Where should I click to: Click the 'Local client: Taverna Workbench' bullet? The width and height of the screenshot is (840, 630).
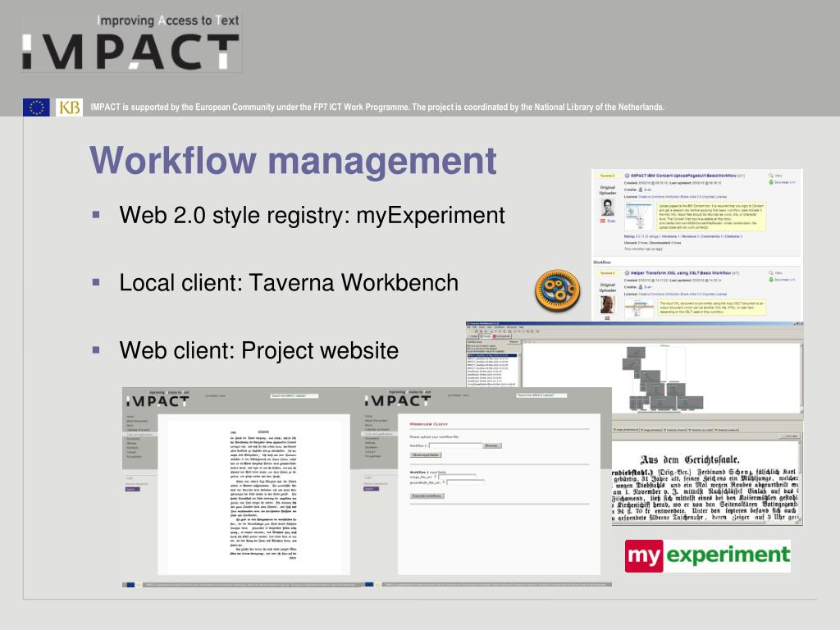pyautogui.click(x=289, y=283)
